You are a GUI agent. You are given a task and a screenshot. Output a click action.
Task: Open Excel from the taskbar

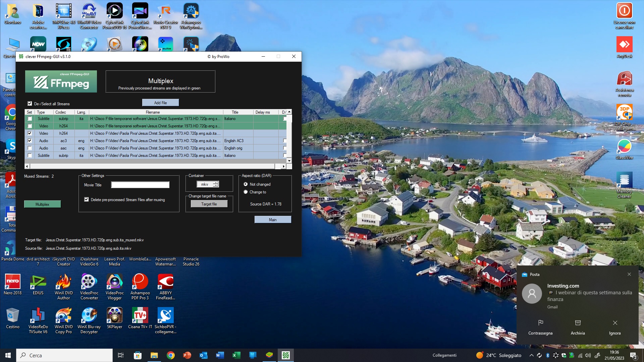point(236,355)
